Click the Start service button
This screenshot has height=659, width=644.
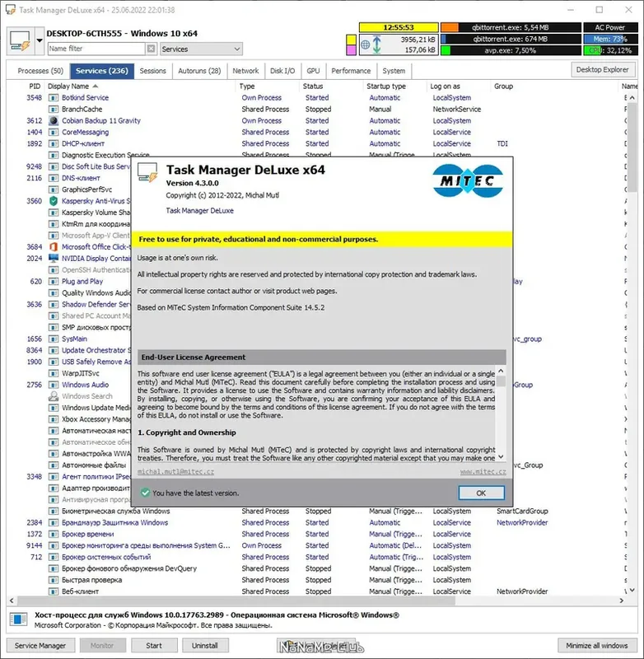pos(154,645)
